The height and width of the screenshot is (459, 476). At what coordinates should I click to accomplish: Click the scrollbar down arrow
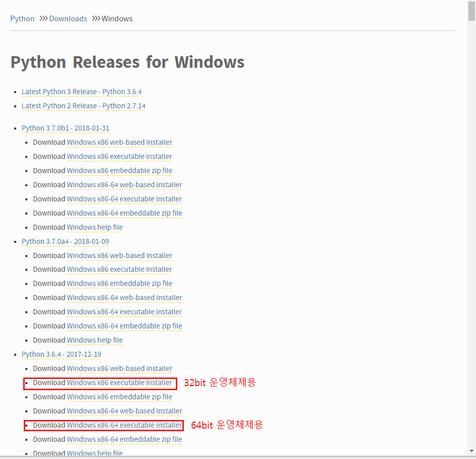(x=471, y=451)
